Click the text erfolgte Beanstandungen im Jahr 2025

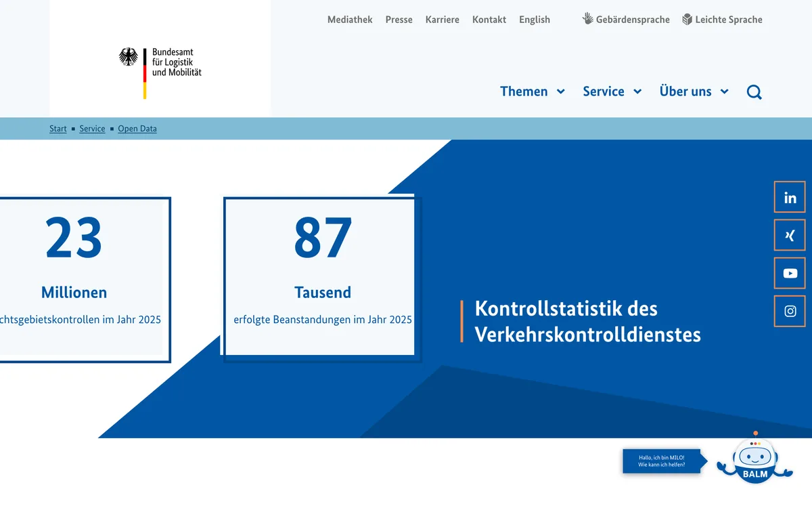point(323,320)
